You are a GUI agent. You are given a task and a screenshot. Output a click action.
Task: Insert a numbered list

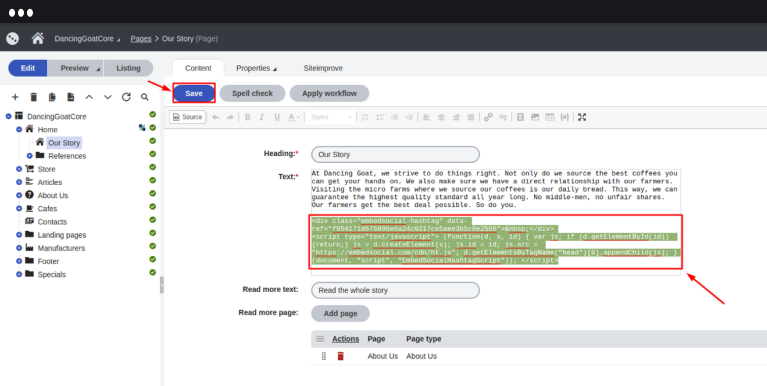coord(365,117)
